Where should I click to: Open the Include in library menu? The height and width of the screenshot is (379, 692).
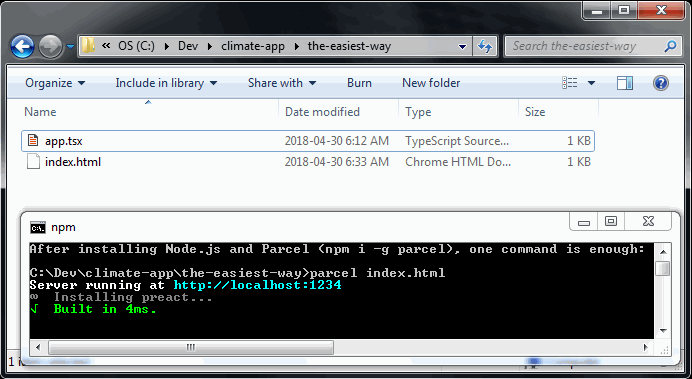tap(166, 83)
